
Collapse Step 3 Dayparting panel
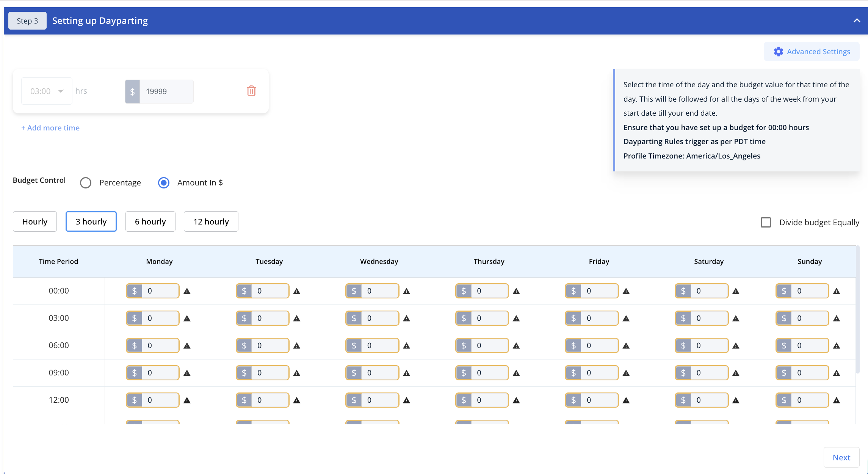click(856, 20)
